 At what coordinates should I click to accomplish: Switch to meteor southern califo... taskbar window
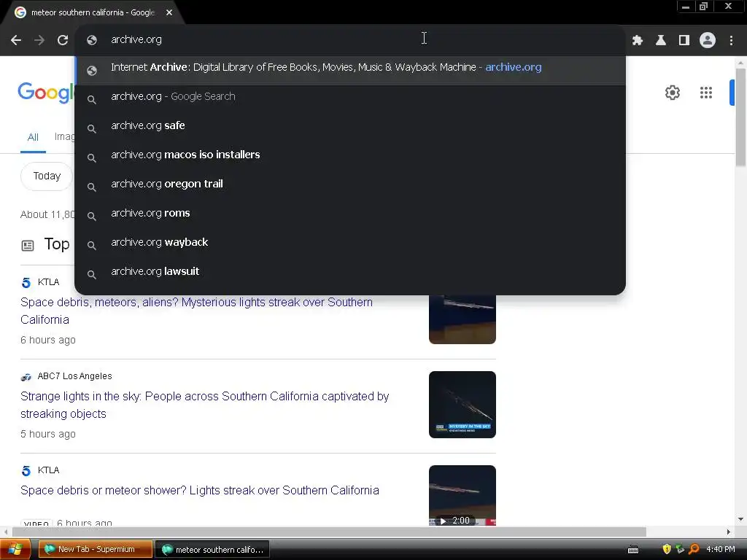click(x=212, y=550)
